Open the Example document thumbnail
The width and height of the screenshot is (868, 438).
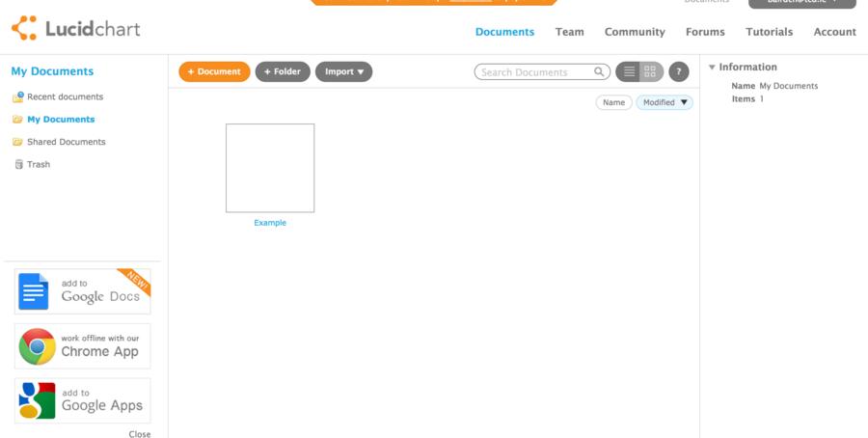point(270,168)
